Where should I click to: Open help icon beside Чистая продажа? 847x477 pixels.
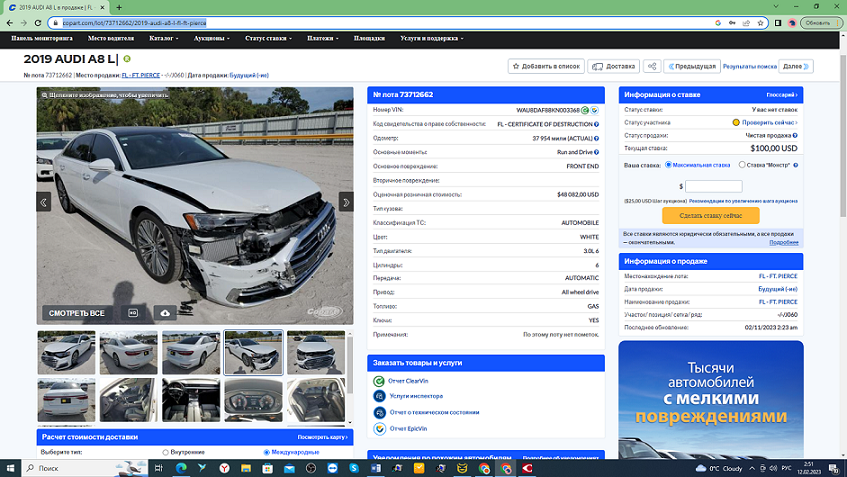795,136
